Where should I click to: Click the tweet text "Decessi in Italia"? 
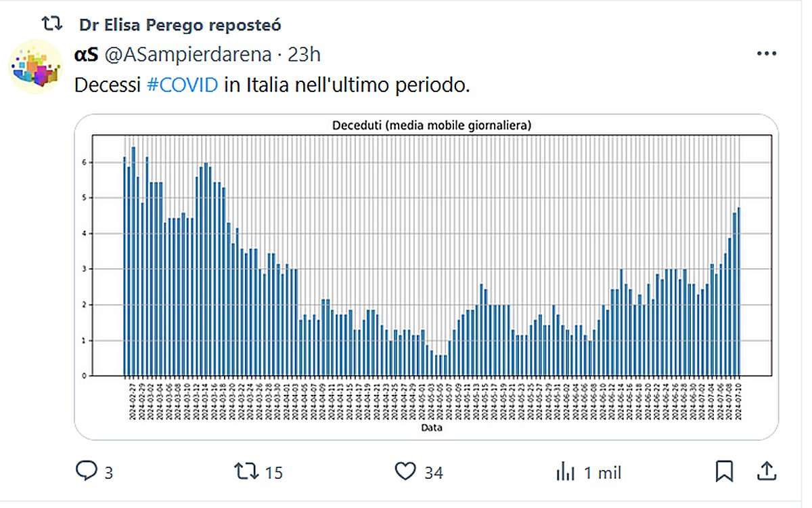tap(108, 86)
